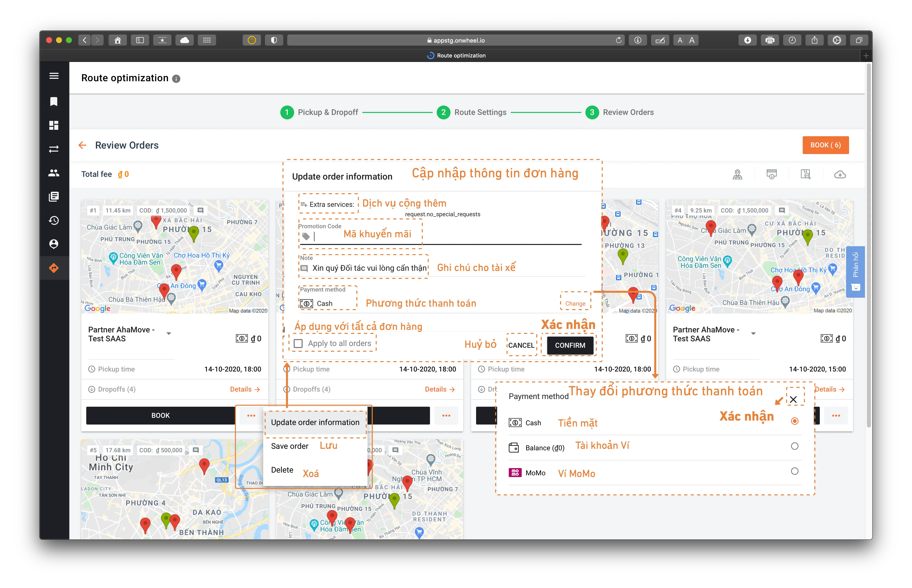
Task: Open the dashboard grid icon in the sidebar
Action: coord(54,125)
